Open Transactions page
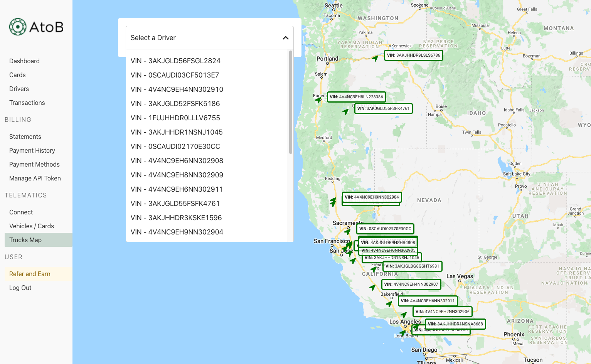Image resolution: width=591 pixels, height=364 pixels. coord(27,103)
